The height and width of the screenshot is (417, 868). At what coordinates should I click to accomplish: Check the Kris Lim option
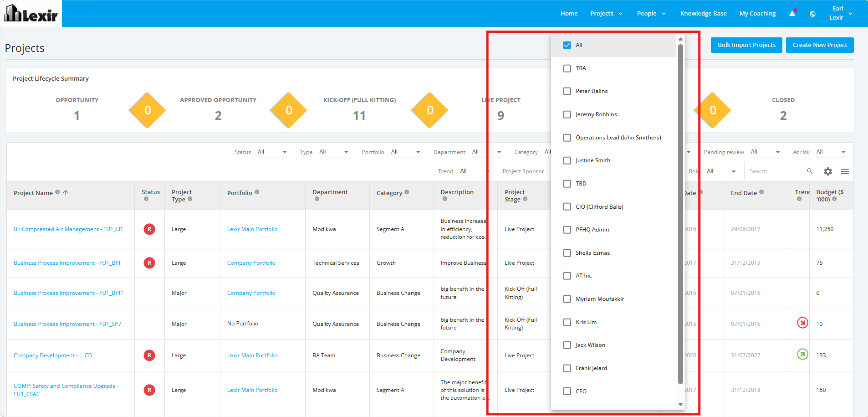[567, 322]
